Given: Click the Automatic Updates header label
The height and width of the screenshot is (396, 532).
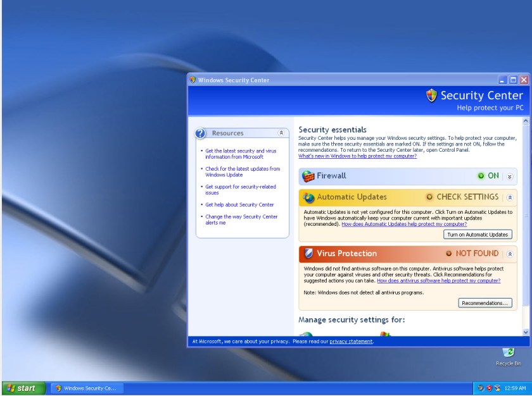Looking at the screenshot, I should (x=352, y=197).
